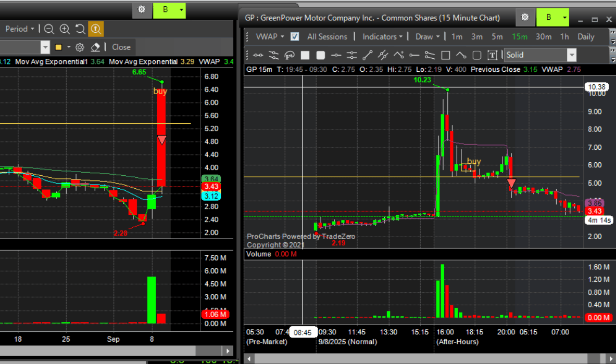
Task: Open drawing settings gear beside the color swatch
Action: point(80,47)
